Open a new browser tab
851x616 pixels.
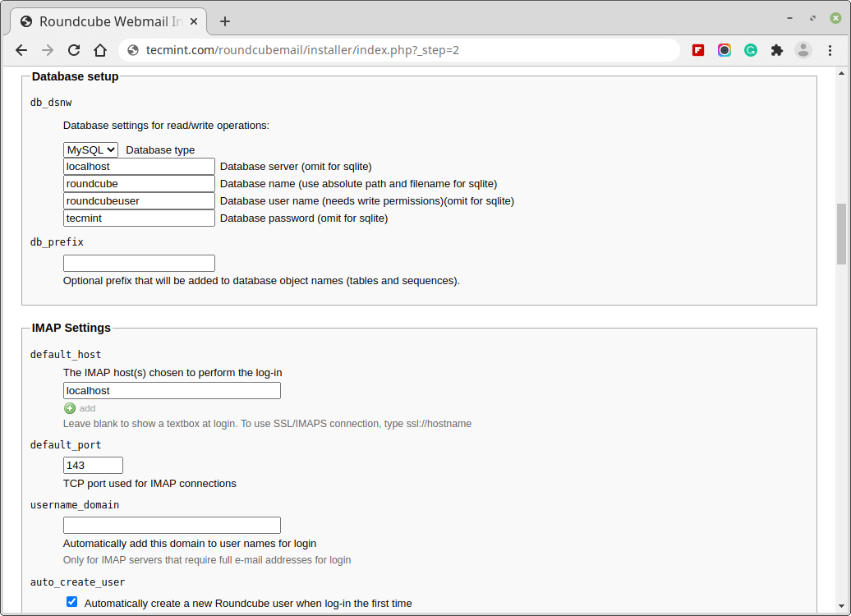225,21
